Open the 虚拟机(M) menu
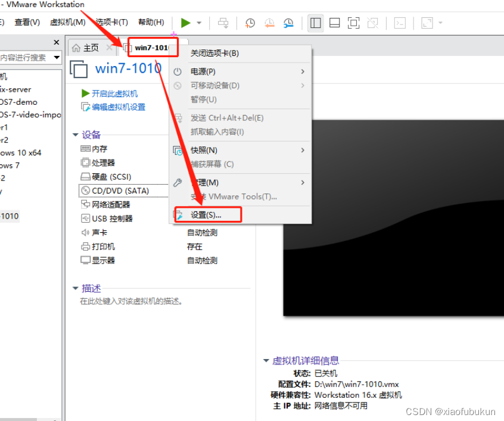The image size is (504, 421). click(x=68, y=22)
